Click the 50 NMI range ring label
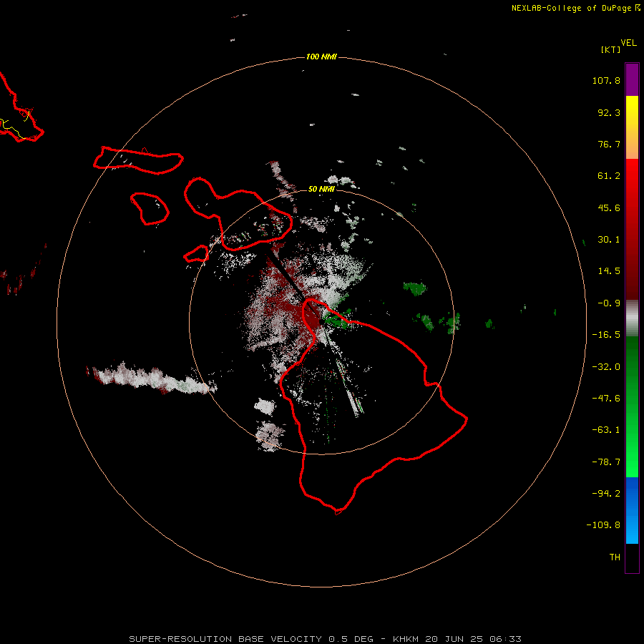 pos(321,189)
